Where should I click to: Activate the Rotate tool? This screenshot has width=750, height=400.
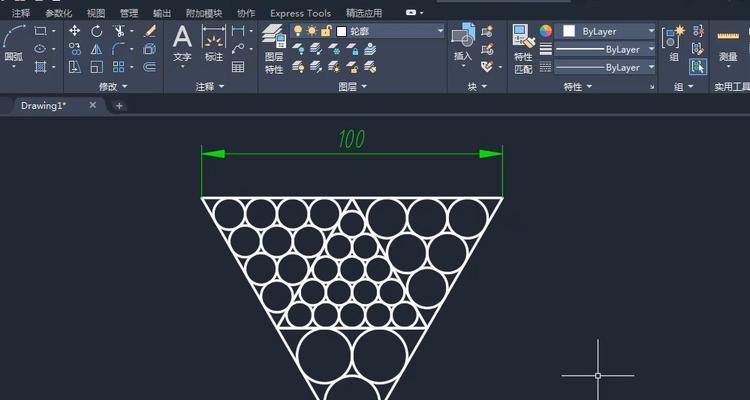point(97,31)
